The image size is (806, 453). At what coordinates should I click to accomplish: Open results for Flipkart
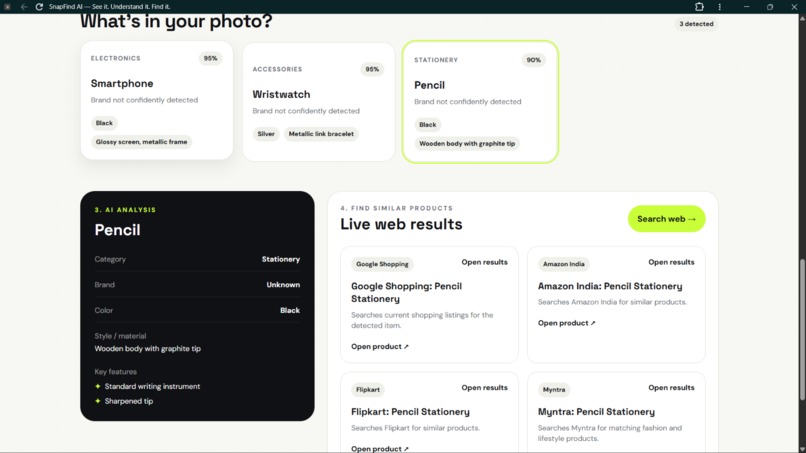click(x=484, y=388)
